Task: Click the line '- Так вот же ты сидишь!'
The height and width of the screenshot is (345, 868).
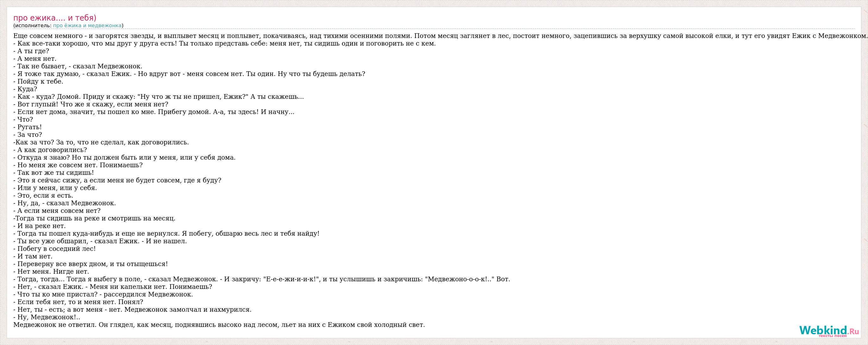Action: click(x=53, y=173)
